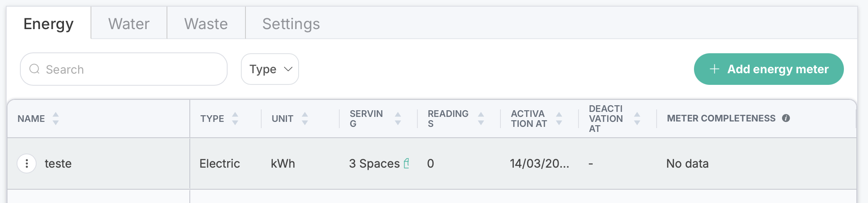Sort table by Unit column arrows
Image resolution: width=868 pixels, height=203 pixels.
coord(305,119)
